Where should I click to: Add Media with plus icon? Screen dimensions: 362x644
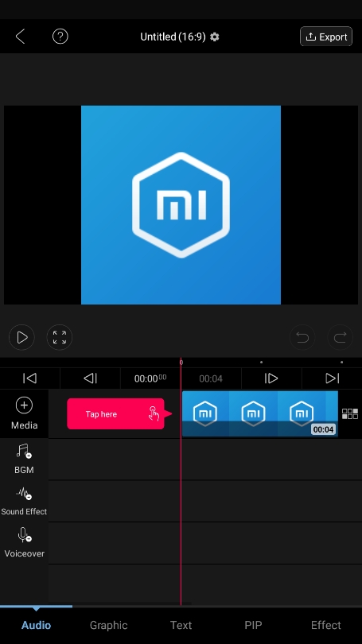(x=24, y=413)
